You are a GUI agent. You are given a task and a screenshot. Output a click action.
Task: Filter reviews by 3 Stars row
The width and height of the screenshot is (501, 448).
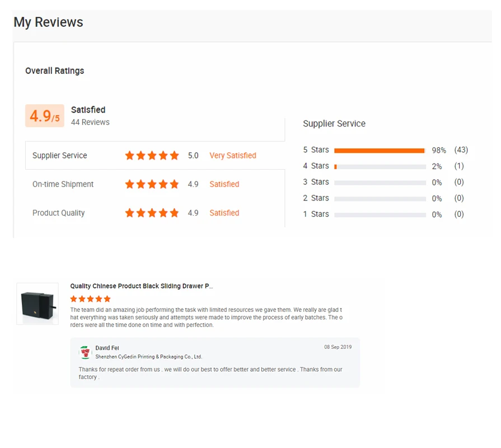(385, 182)
